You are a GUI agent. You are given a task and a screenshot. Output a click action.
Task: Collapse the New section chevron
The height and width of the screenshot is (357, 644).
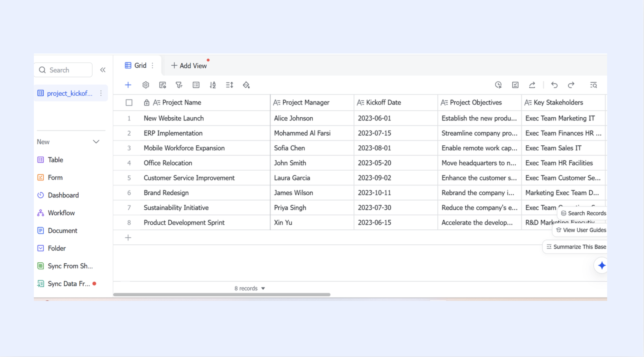click(x=96, y=142)
